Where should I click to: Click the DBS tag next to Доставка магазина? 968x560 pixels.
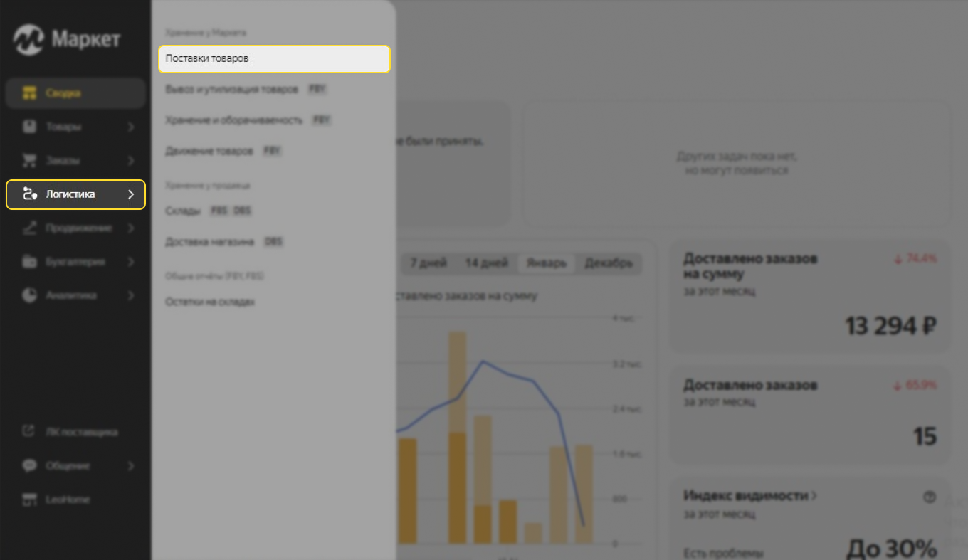point(273,242)
